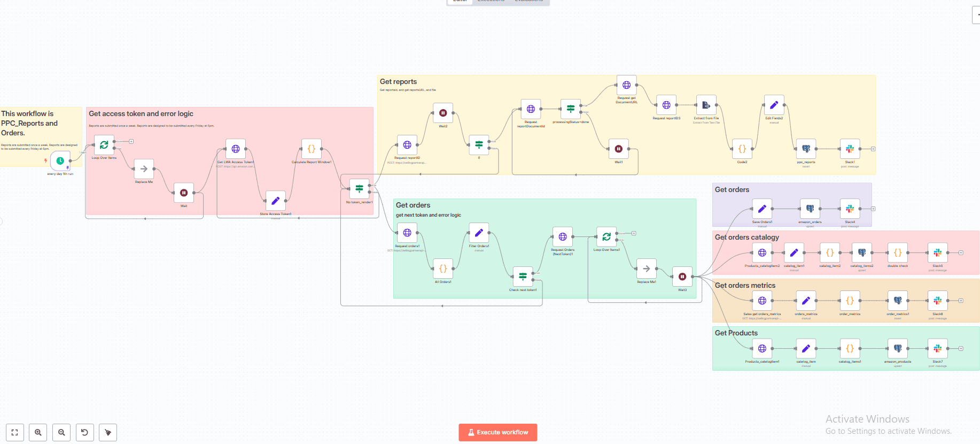Screen dimensions: 980x444
Task: Click the double check code node
Action: click(x=898, y=252)
